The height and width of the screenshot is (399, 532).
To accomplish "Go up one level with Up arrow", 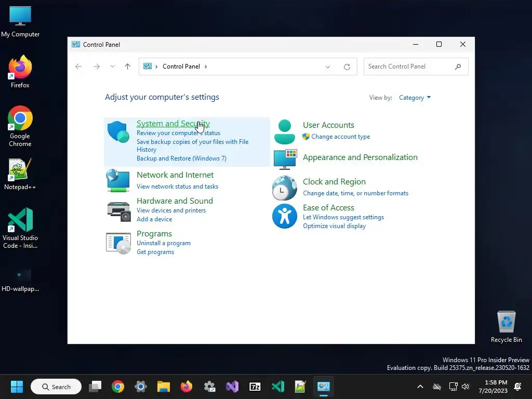I will point(128,66).
